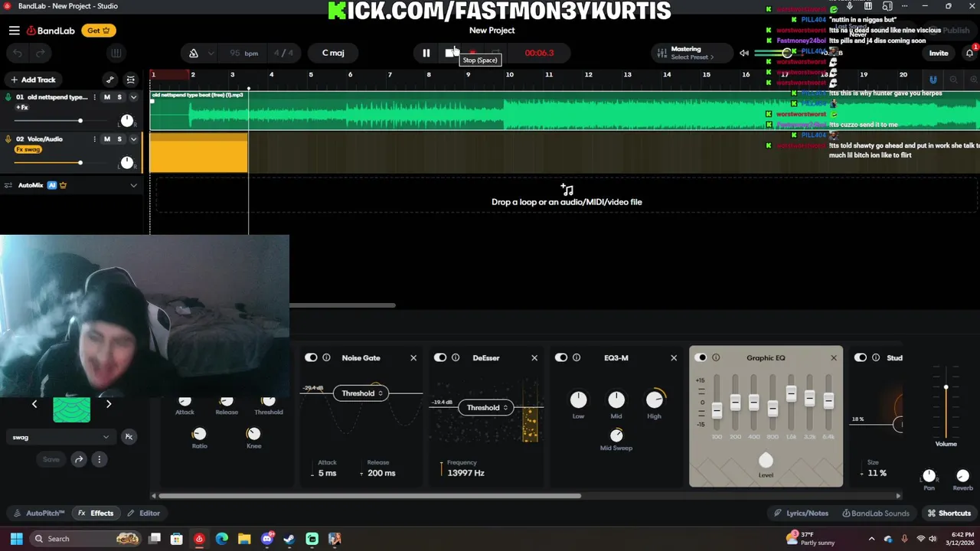Image resolution: width=980 pixels, height=551 pixels.
Task: Toggle the EQ3-M effect power switch
Action: [x=561, y=357]
